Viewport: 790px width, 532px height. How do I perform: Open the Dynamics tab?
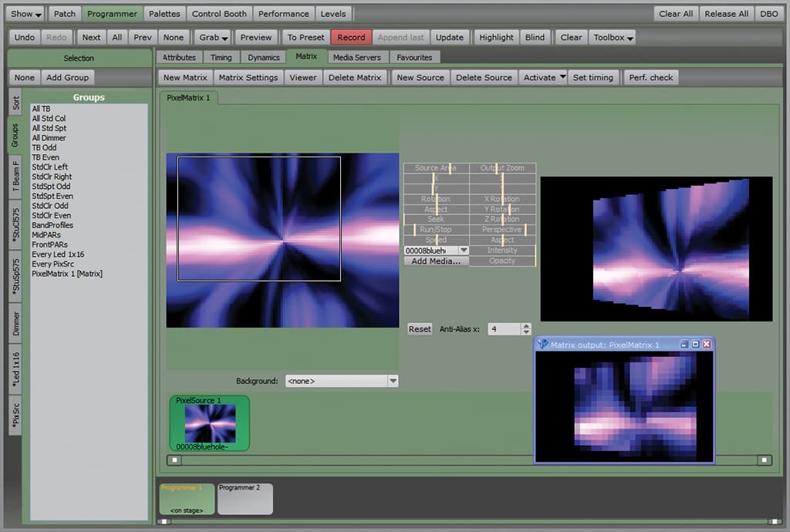(x=264, y=57)
